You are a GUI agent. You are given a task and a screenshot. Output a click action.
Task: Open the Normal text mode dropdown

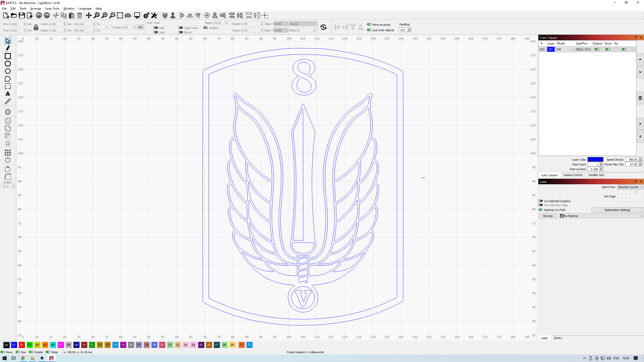tap(302, 24)
